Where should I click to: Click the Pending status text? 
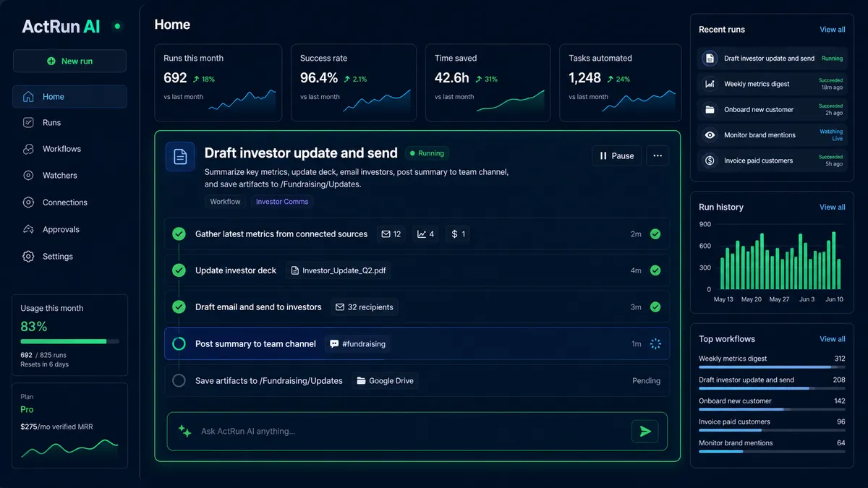[647, 381]
